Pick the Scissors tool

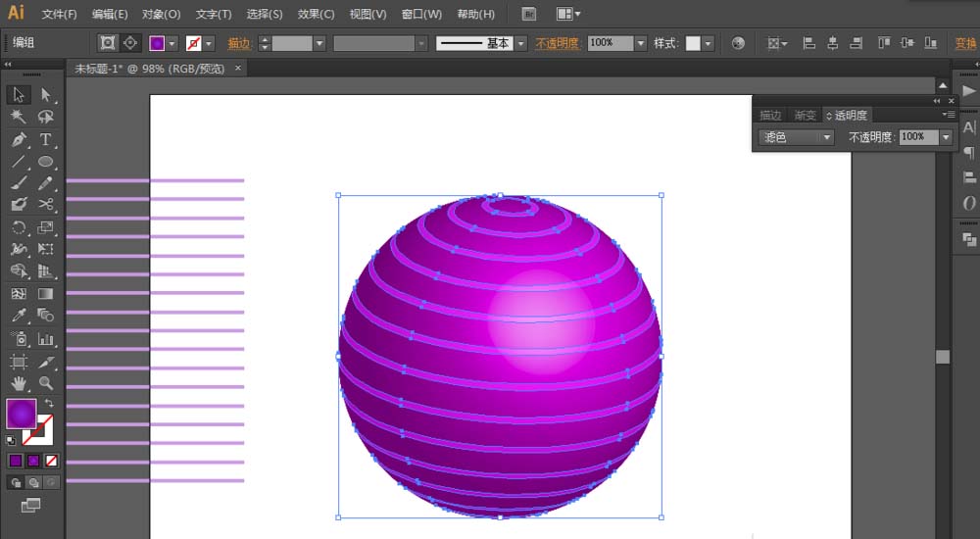click(46, 204)
